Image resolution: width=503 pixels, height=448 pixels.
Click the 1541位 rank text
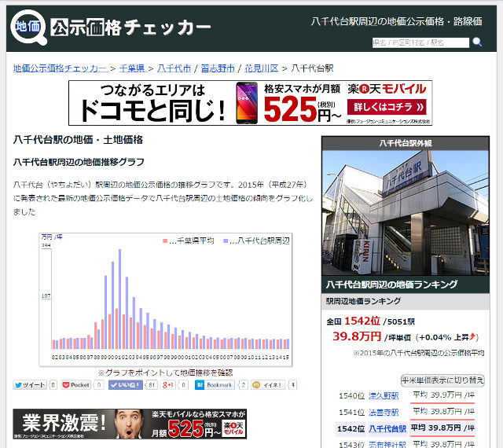[351, 412]
